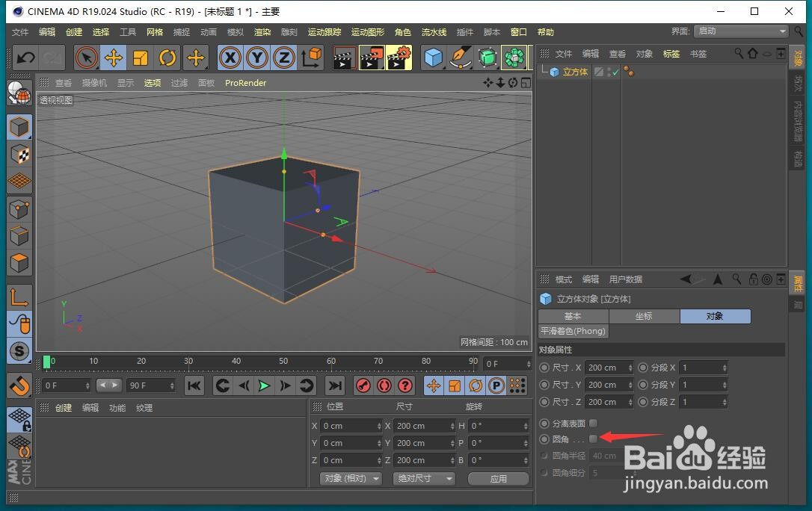Enable the 圆角 (fillet) checkbox
The image size is (812, 511).
point(593,439)
